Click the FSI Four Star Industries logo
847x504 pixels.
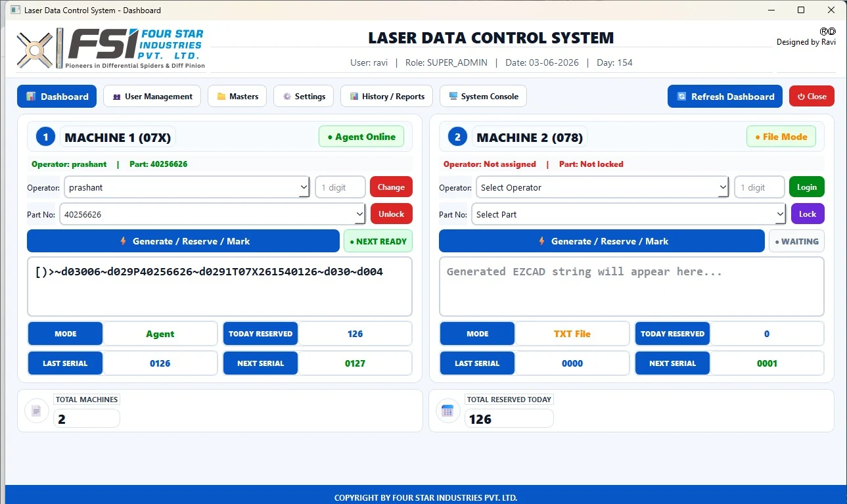(x=110, y=48)
